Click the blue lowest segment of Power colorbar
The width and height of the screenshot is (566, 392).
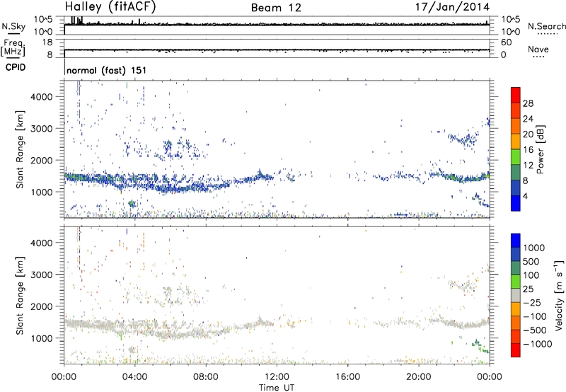click(516, 203)
